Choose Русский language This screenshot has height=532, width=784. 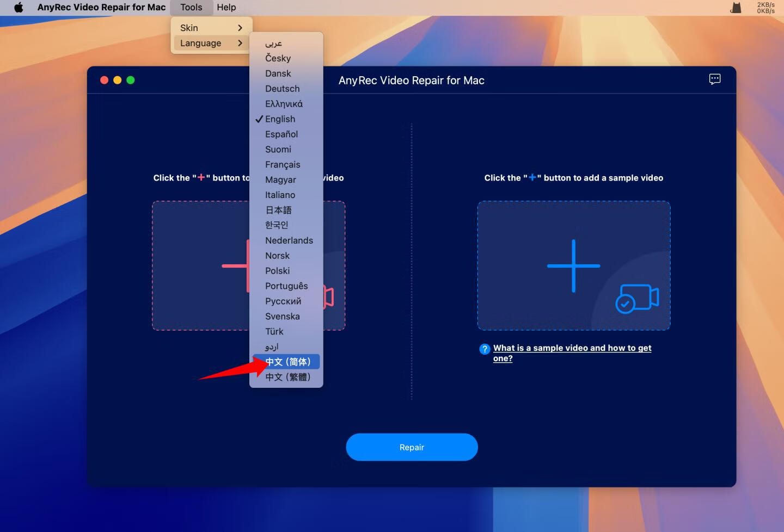click(286, 301)
